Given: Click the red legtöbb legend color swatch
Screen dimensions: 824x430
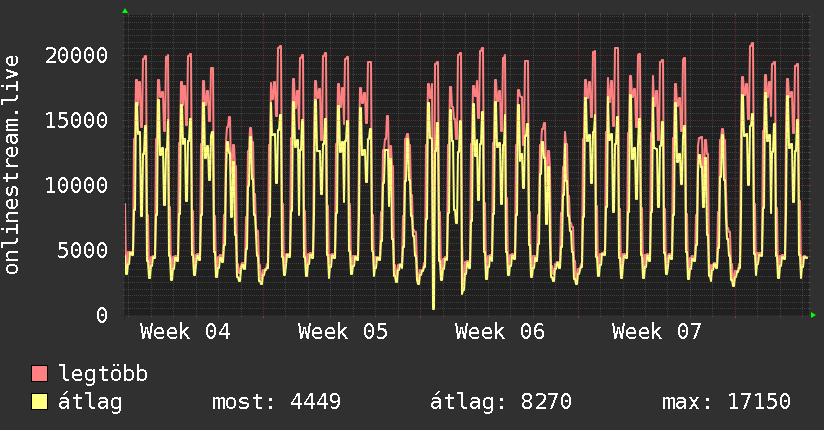Looking at the screenshot, I should (40, 374).
